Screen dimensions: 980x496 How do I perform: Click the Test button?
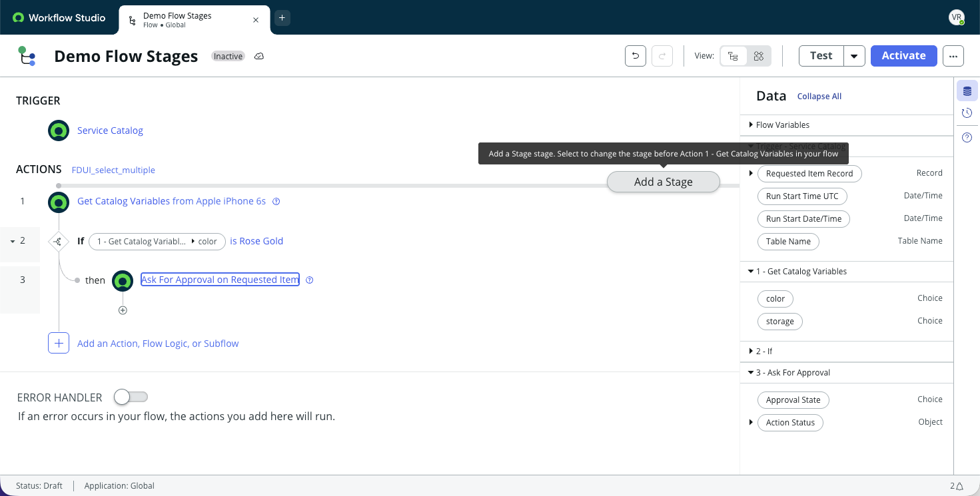(821, 56)
